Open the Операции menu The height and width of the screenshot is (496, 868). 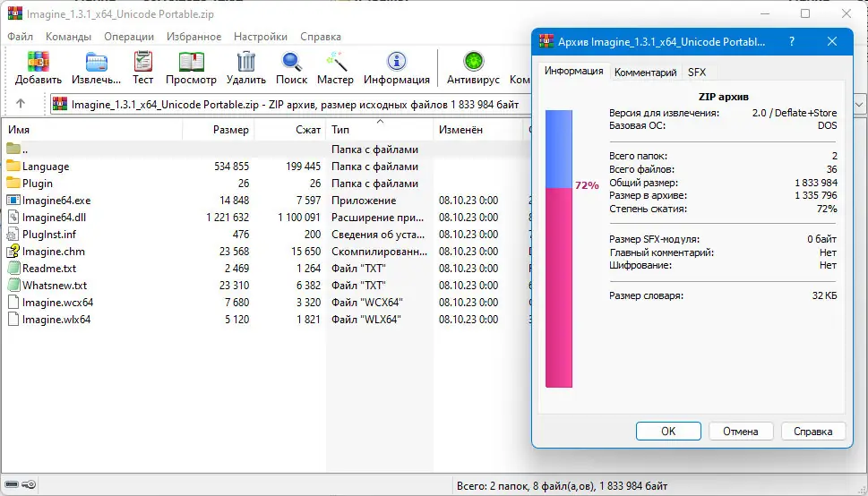point(129,37)
